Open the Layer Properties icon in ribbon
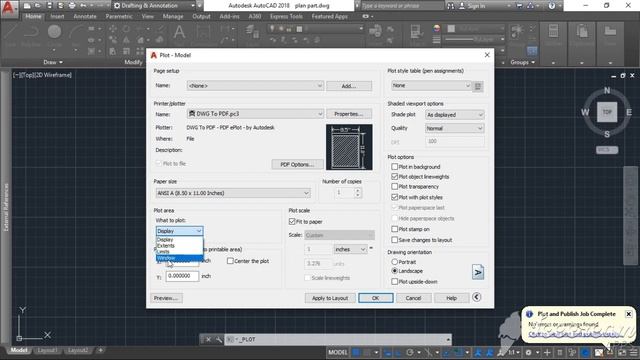The width and height of the screenshot is (640, 360). [252, 32]
